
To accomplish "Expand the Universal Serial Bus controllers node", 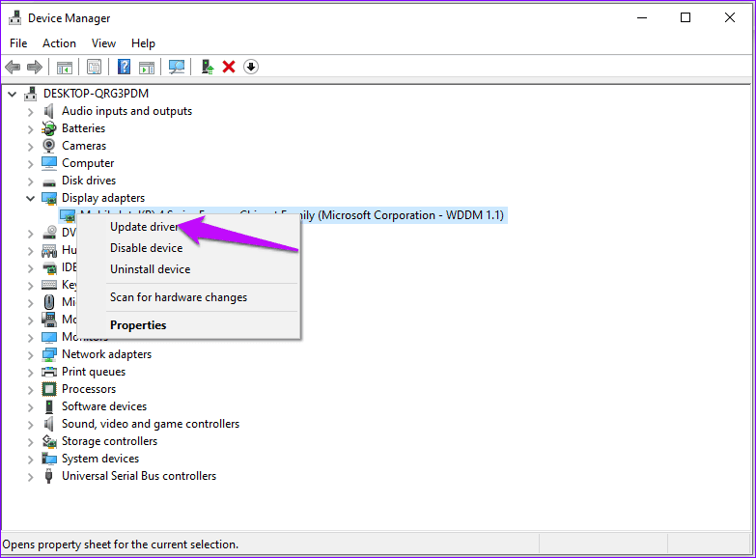I will click(x=30, y=477).
